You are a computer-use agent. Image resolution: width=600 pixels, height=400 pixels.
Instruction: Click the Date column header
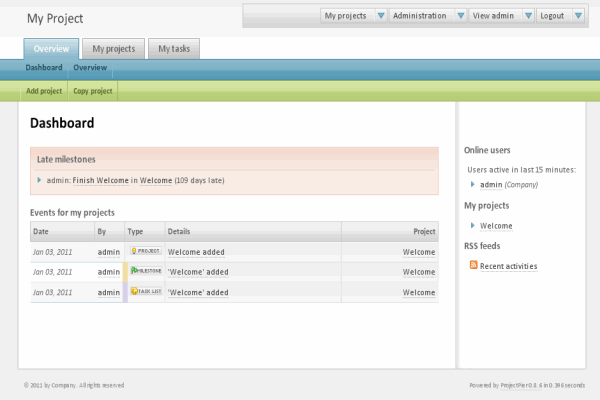click(x=41, y=231)
